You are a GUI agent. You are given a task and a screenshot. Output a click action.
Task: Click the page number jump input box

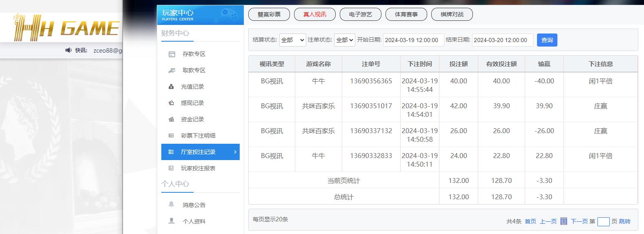pos(603,222)
